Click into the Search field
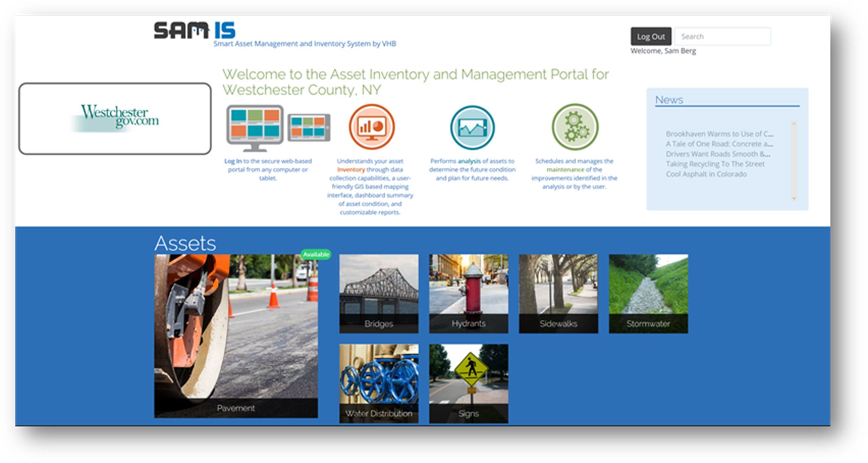Viewport: 868px width, 463px height. (x=722, y=37)
